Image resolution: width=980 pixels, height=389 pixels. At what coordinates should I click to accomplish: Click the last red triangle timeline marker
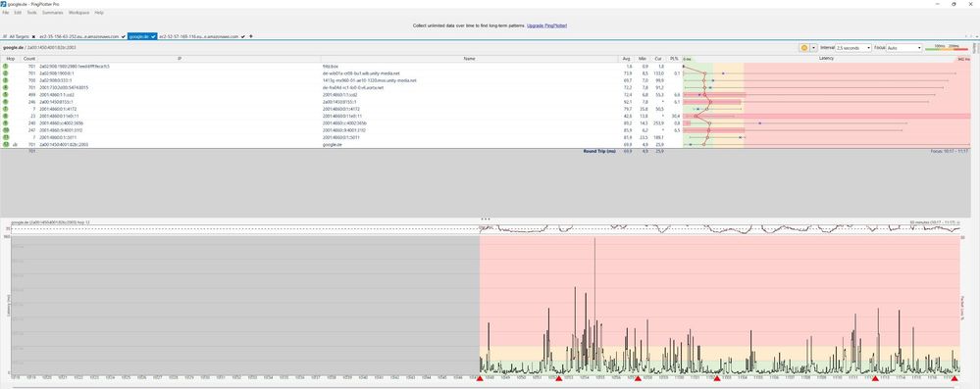click(x=955, y=378)
